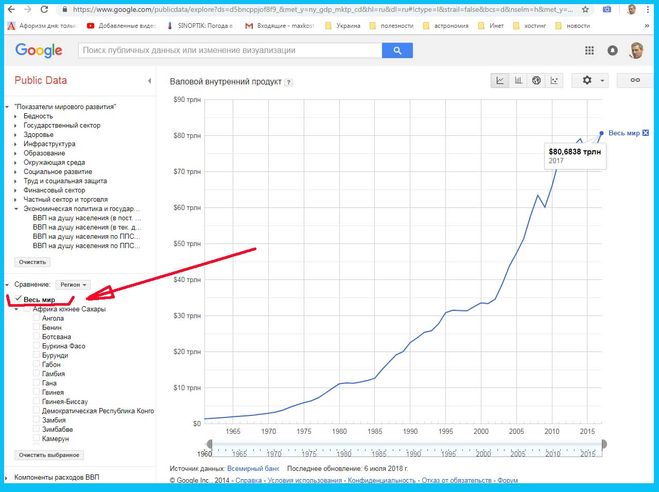This screenshot has height=492, width=659.
Task: Switch to bubble chart view
Action: tap(553, 81)
